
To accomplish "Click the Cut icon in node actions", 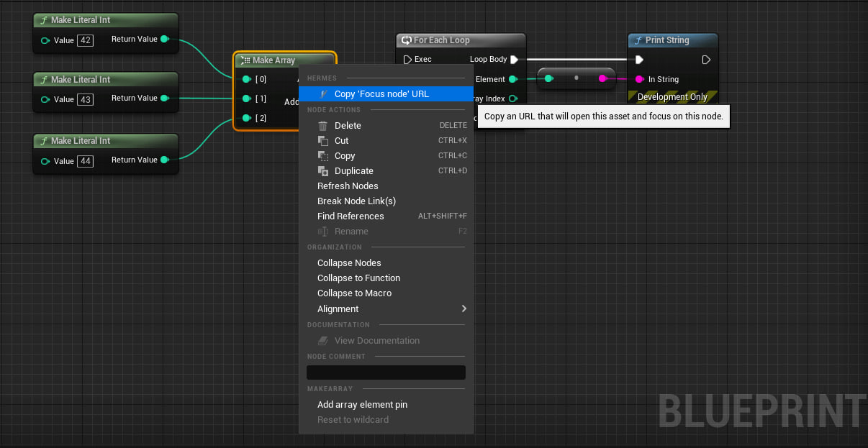I will coord(323,141).
